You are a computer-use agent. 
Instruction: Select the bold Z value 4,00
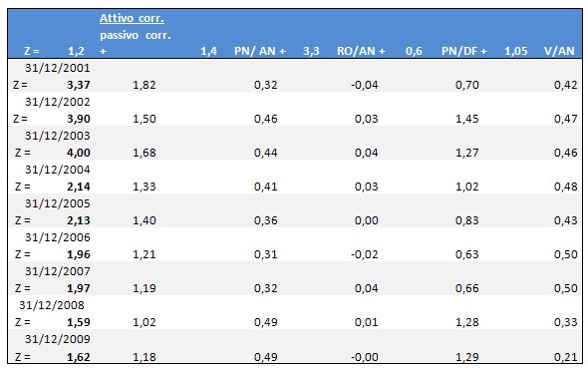click(79, 153)
